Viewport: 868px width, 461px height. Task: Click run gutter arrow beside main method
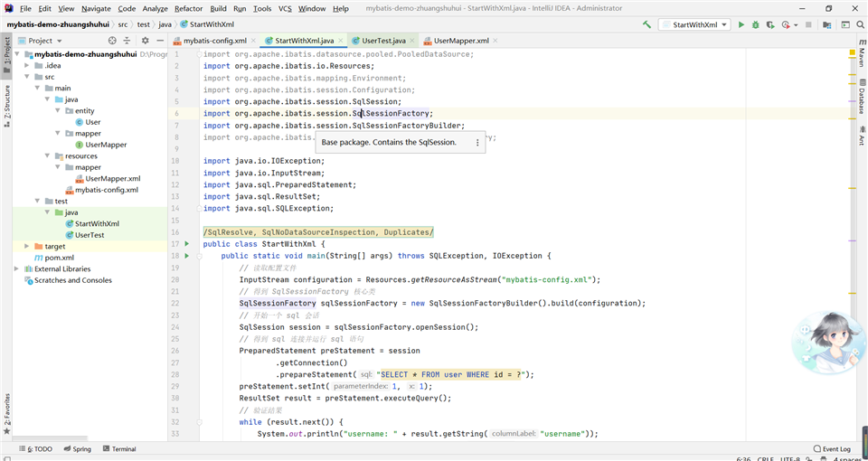pyautogui.click(x=187, y=256)
